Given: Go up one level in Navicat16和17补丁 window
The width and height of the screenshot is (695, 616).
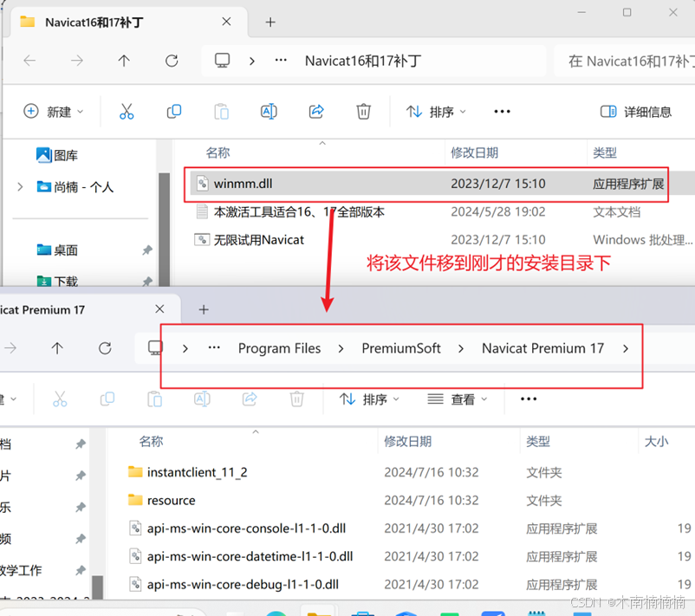Looking at the screenshot, I should click(124, 61).
